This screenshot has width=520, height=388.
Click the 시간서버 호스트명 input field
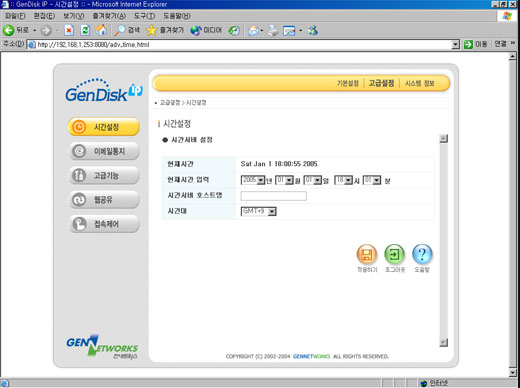[274, 196]
